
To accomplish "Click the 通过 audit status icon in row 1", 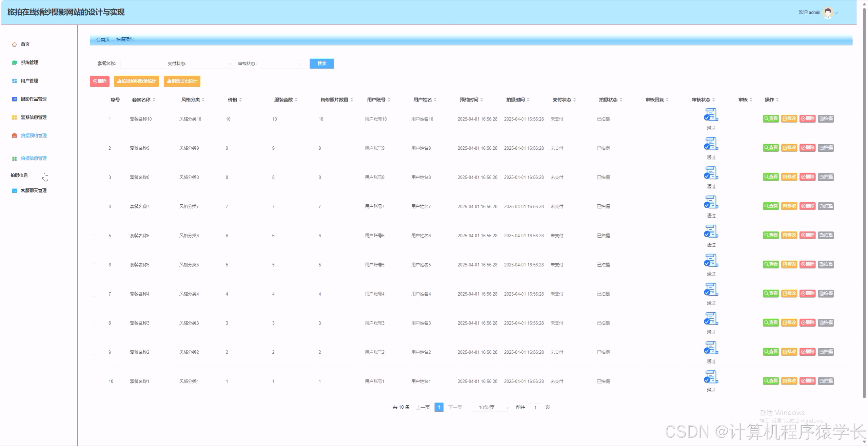I will tap(711, 115).
